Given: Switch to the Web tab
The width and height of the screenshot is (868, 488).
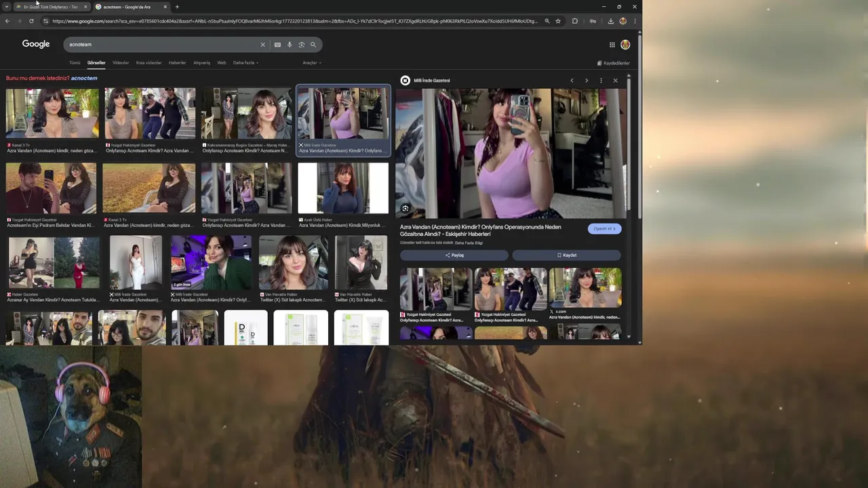Looking at the screenshot, I should (222, 63).
